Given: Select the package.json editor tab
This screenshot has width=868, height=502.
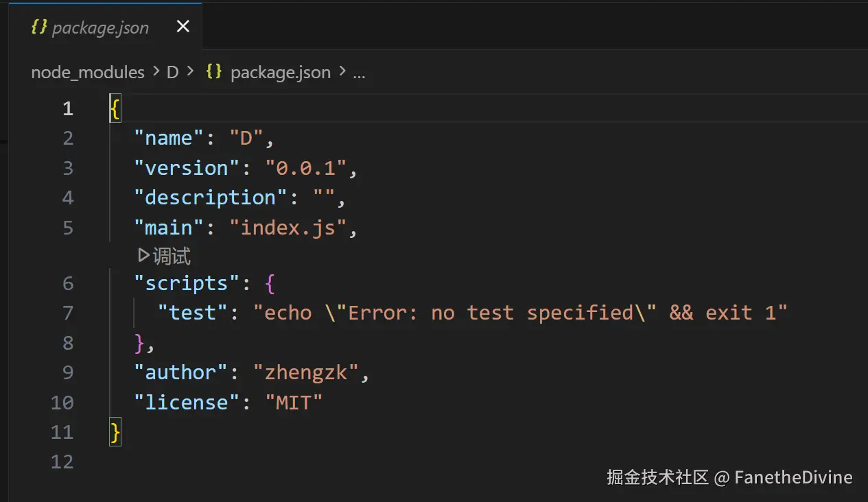Looking at the screenshot, I should pos(100,27).
